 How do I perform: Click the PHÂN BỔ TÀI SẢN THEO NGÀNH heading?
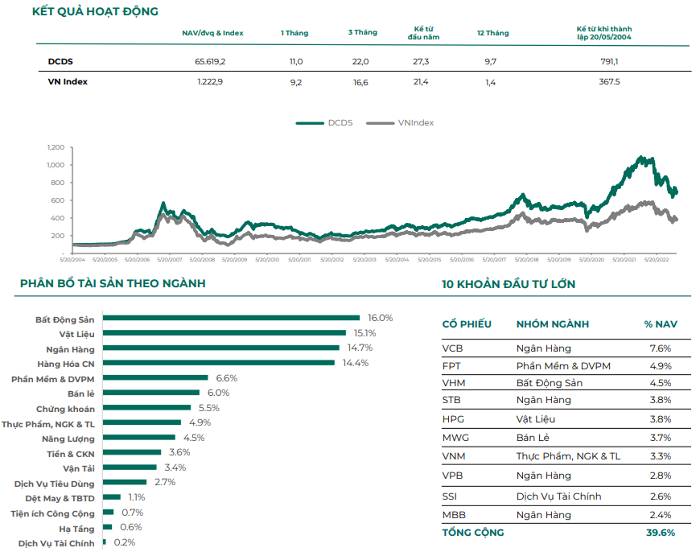click(113, 284)
